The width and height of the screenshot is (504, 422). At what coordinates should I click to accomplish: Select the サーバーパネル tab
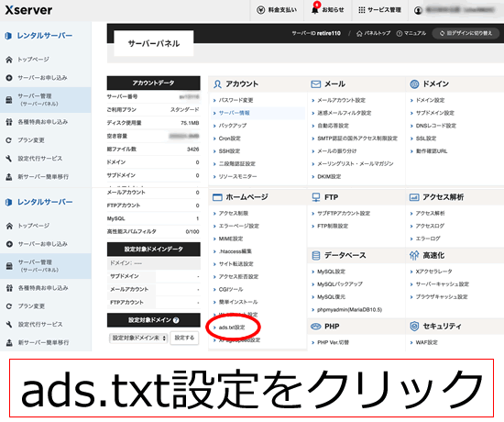154,43
